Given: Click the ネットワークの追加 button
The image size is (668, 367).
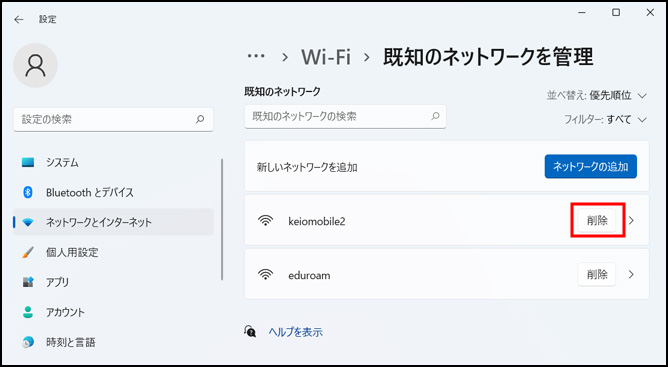Looking at the screenshot, I should point(590,167).
